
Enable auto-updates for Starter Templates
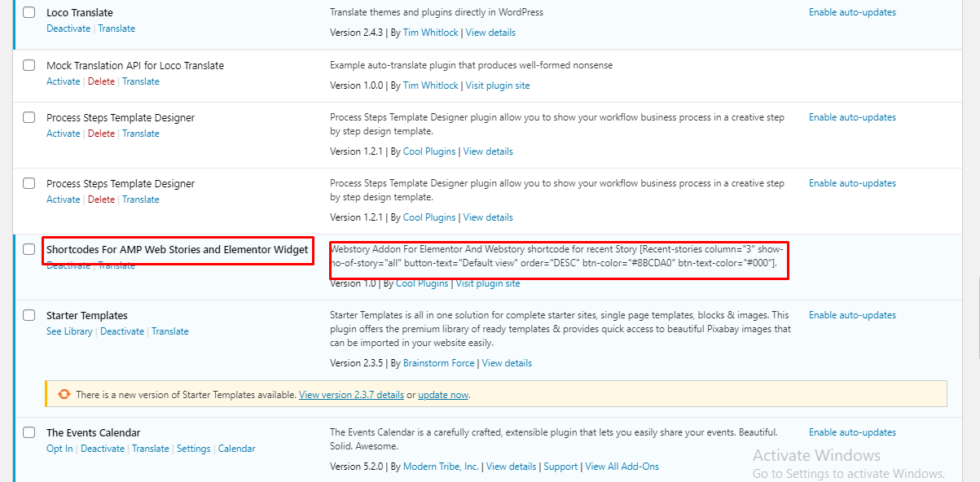[852, 315]
